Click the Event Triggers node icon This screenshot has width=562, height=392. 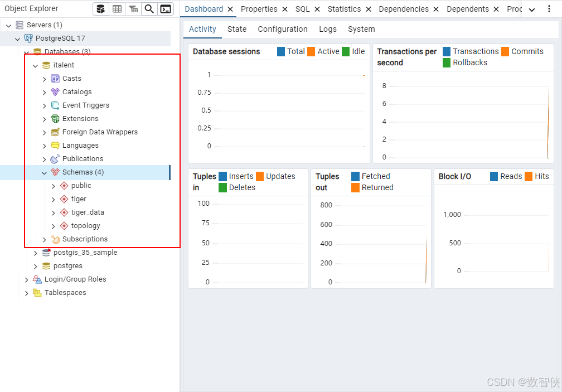(55, 105)
